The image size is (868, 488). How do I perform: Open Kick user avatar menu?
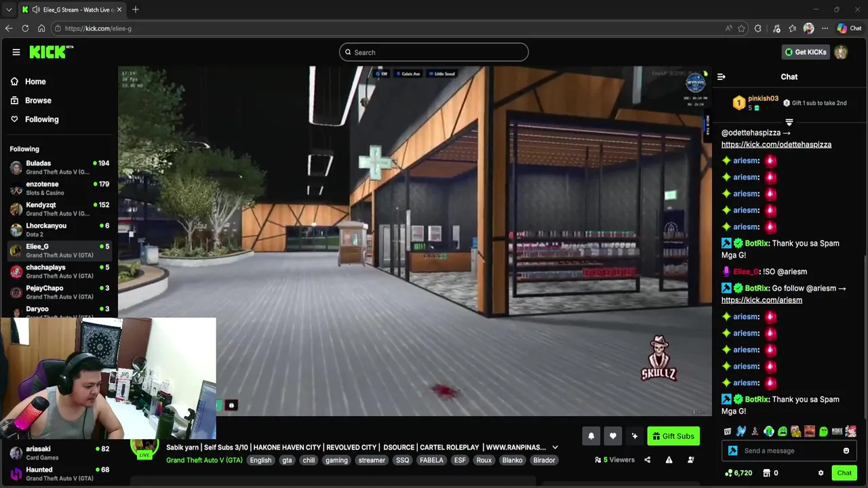tap(841, 52)
